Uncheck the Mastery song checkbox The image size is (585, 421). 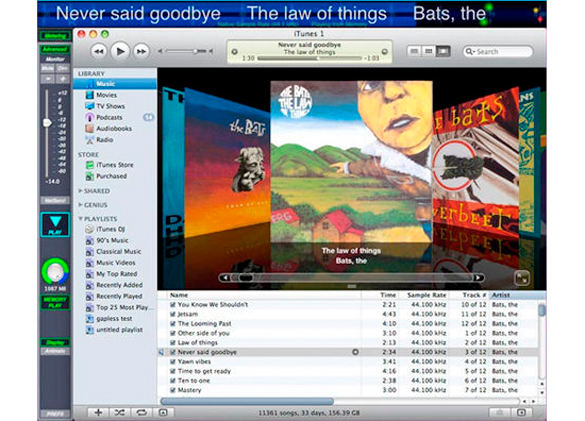(173, 390)
